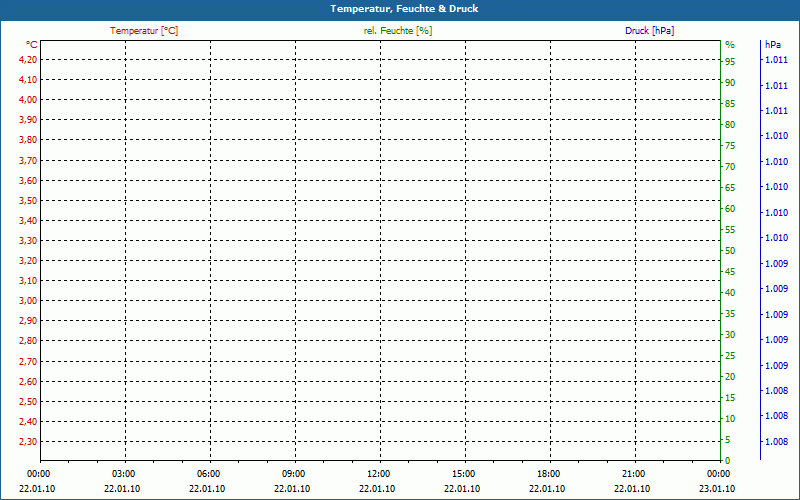Image resolution: width=800 pixels, height=500 pixels.
Task: Click the 65 humidity axis value
Action: [730, 188]
